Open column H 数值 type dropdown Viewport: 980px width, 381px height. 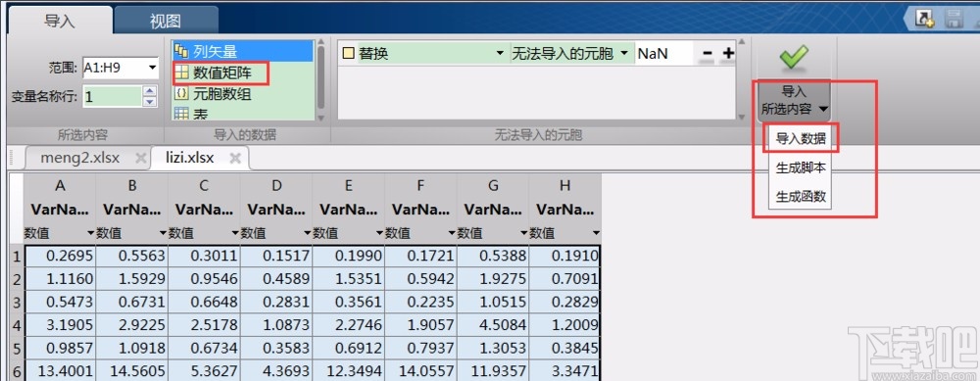[596, 234]
